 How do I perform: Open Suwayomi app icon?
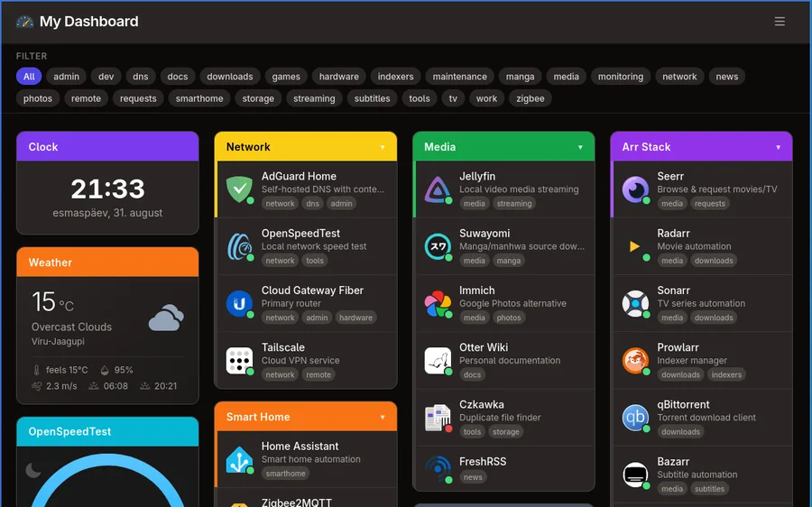coord(438,246)
